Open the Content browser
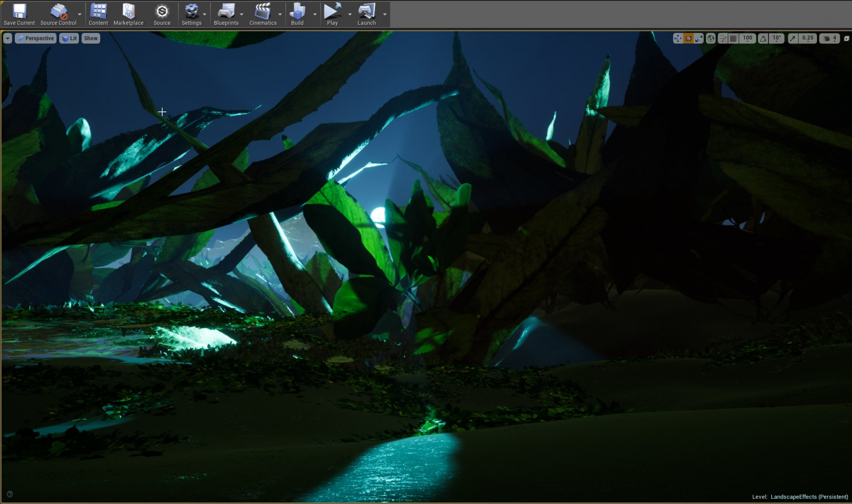Image resolution: width=852 pixels, height=504 pixels. (x=98, y=15)
